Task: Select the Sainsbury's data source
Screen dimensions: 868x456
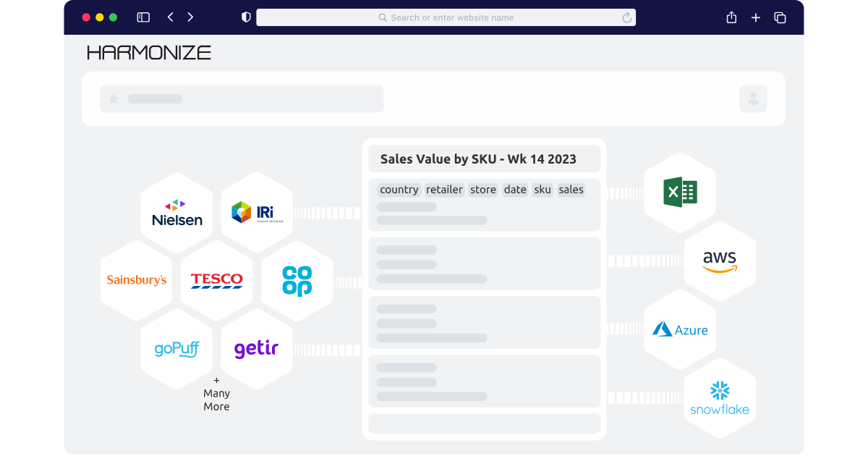Action: tap(136, 279)
